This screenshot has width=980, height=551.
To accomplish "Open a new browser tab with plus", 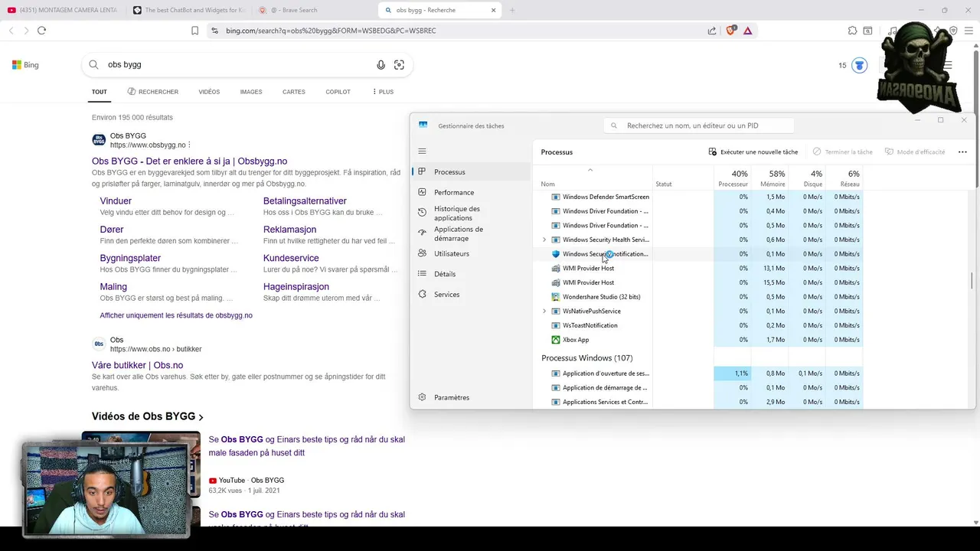I will coord(512,10).
